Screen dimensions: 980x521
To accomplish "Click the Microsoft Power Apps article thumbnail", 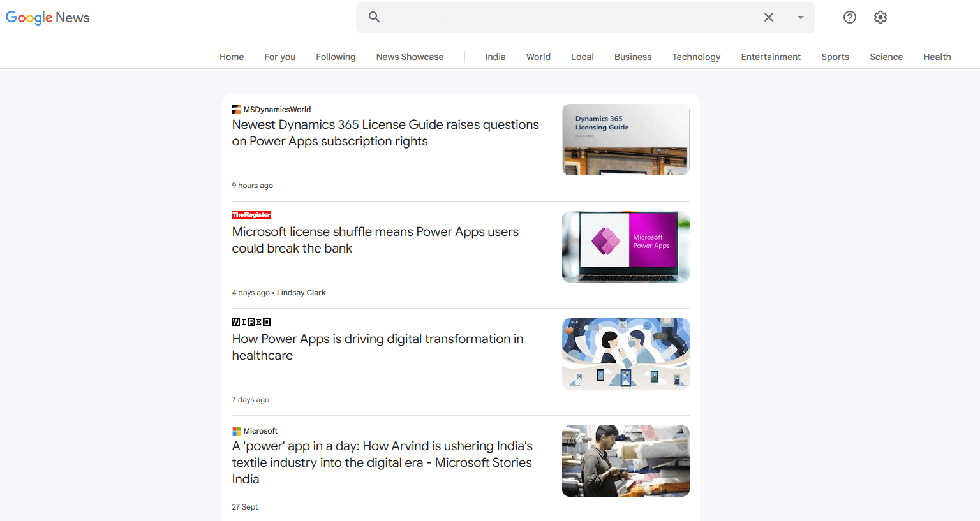I will click(625, 247).
